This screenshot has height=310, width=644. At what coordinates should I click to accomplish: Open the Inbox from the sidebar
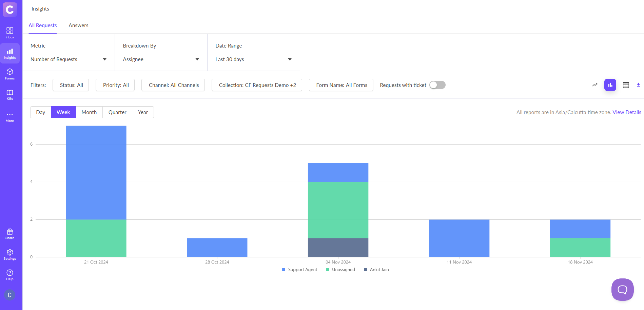pos(10,33)
